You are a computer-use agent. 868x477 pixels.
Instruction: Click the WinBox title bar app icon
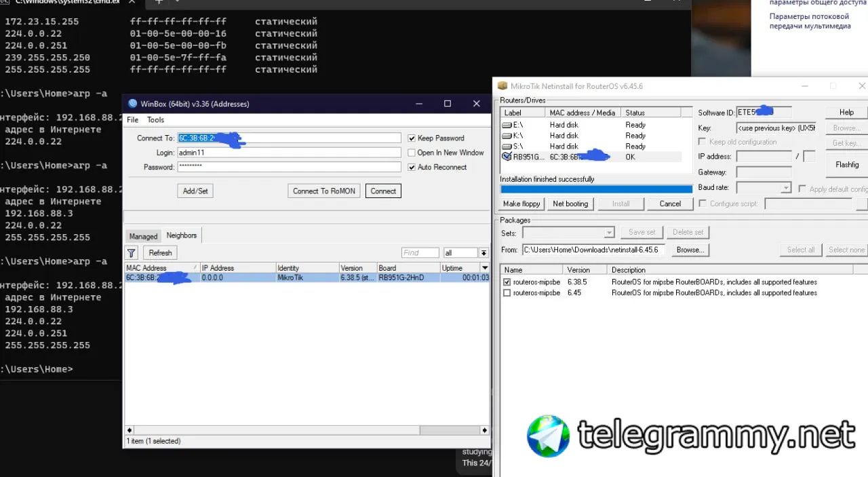(x=132, y=104)
